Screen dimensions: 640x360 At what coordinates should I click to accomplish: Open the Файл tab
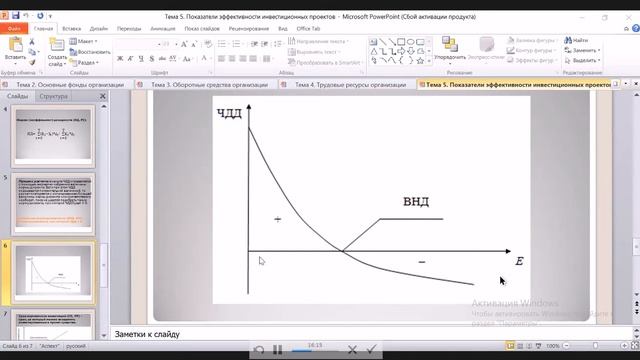[x=14, y=29]
